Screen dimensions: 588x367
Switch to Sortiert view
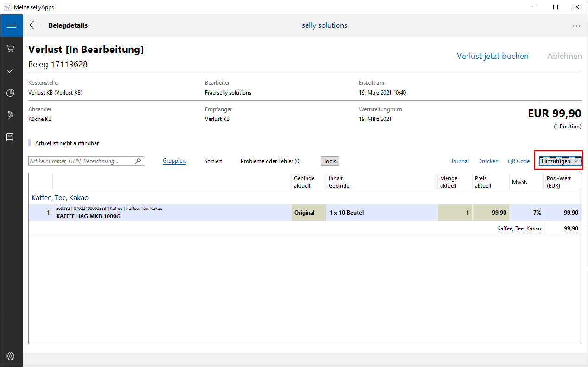click(x=213, y=161)
